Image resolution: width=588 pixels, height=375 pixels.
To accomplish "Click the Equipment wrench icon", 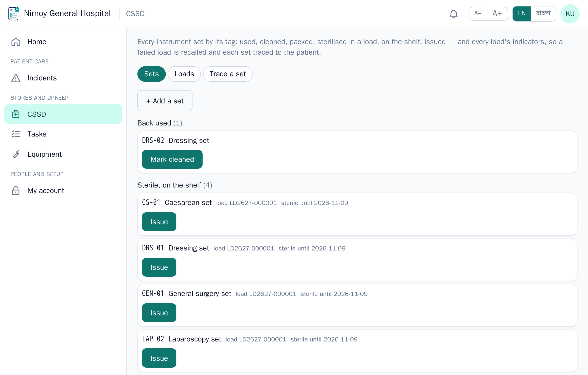I will pyautogui.click(x=16, y=154).
